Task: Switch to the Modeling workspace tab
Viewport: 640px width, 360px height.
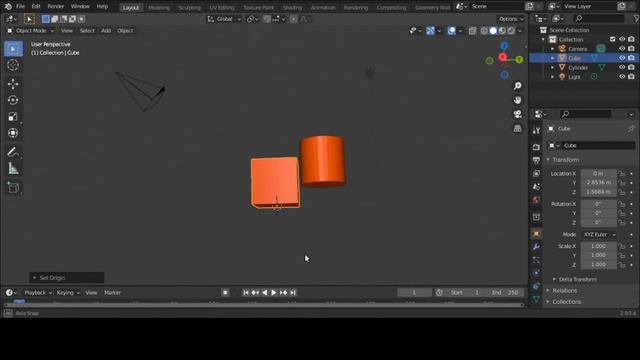Action: pyautogui.click(x=159, y=7)
